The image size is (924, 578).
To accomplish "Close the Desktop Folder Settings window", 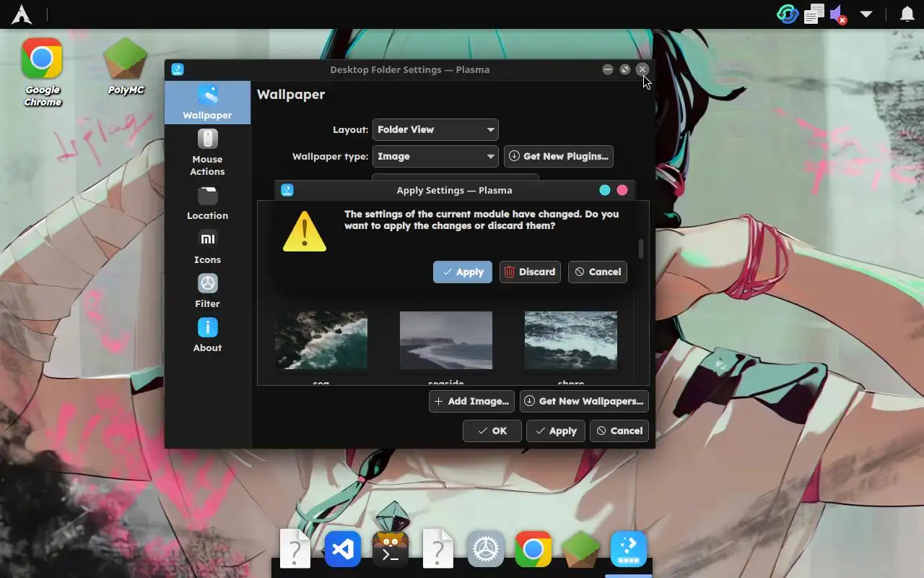I will pyautogui.click(x=642, y=69).
